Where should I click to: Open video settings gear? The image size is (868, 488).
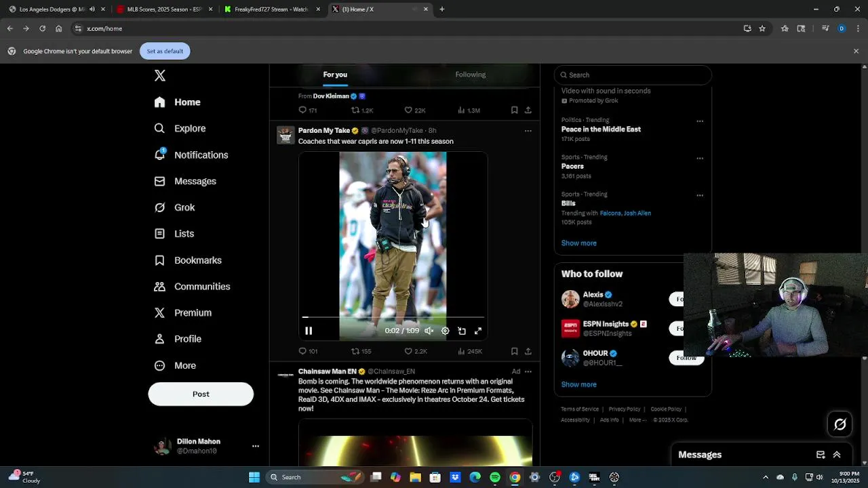[446, 331]
